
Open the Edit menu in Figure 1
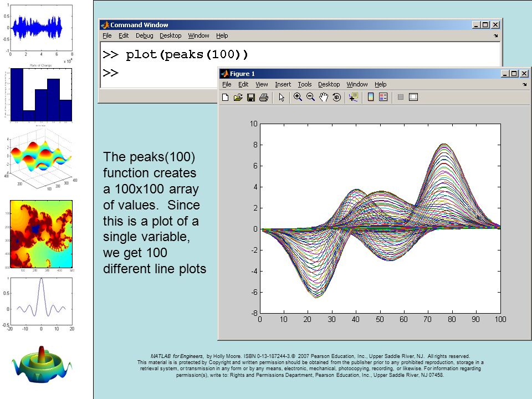[243, 84]
